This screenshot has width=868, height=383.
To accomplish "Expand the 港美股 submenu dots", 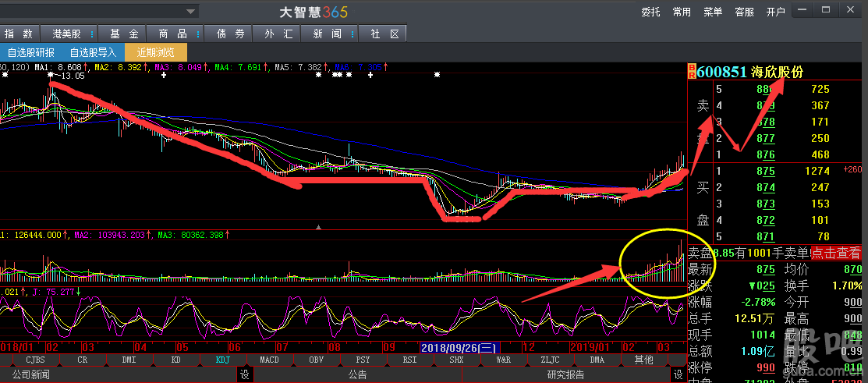I will [x=91, y=34].
